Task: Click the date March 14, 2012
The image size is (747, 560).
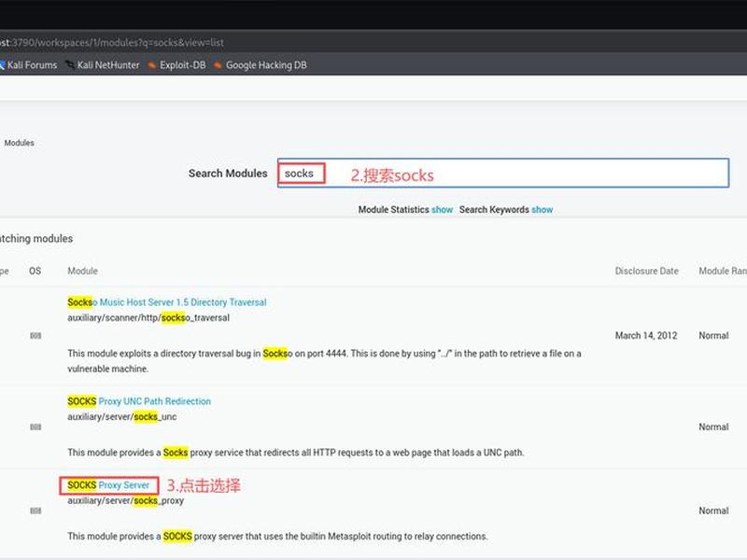Action: coord(646,335)
